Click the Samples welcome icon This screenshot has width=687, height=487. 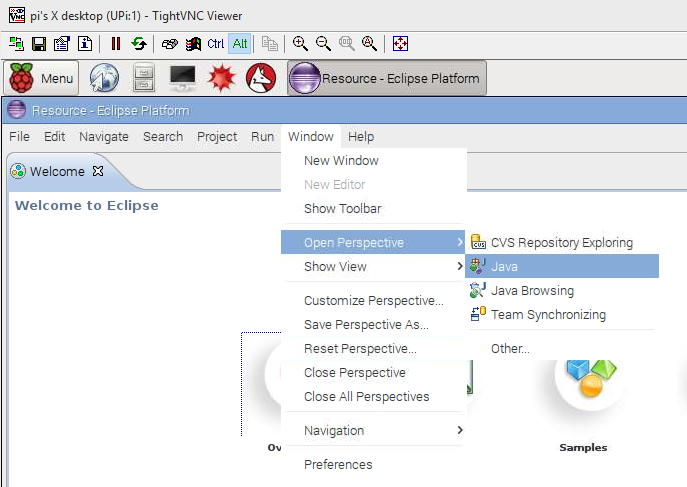(590, 379)
